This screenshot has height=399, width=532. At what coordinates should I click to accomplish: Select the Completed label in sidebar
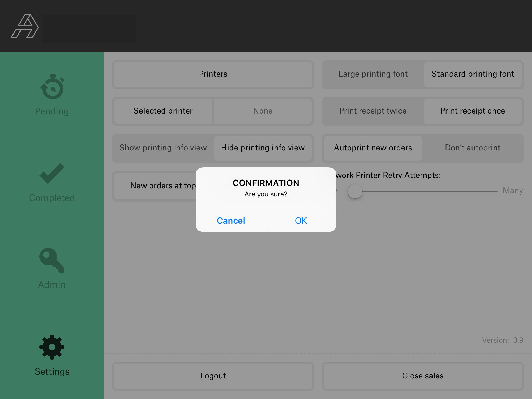click(x=52, y=198)
